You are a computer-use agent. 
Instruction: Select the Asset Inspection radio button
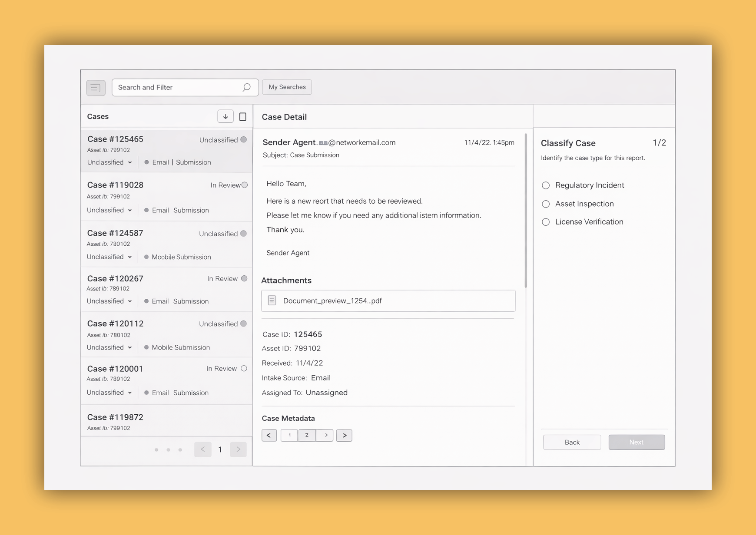(x=546, y=204)
